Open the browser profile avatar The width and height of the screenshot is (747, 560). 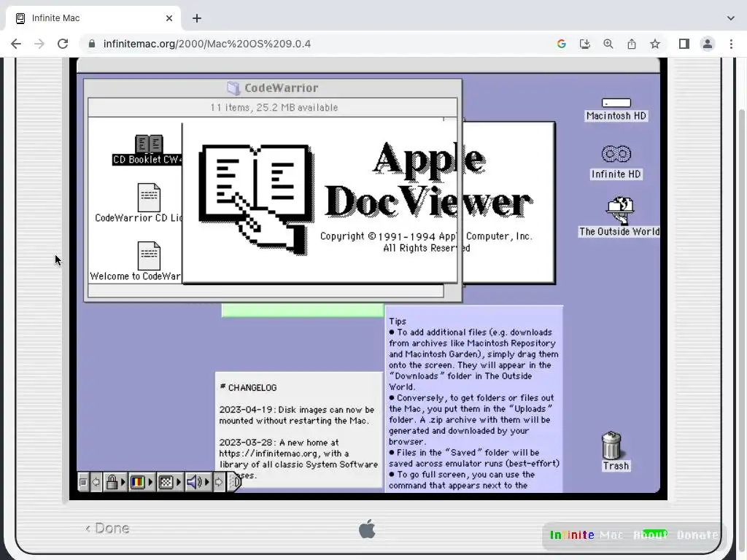pyautogui.click(x=708, y=44)
